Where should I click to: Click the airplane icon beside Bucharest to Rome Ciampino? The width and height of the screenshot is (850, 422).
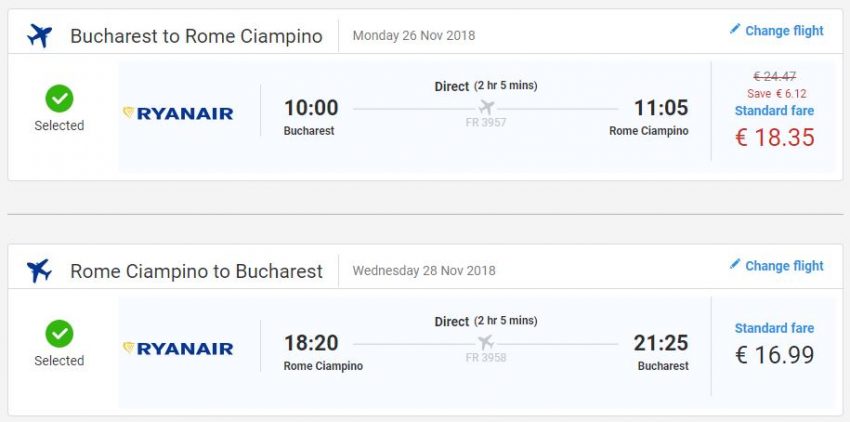40,36
